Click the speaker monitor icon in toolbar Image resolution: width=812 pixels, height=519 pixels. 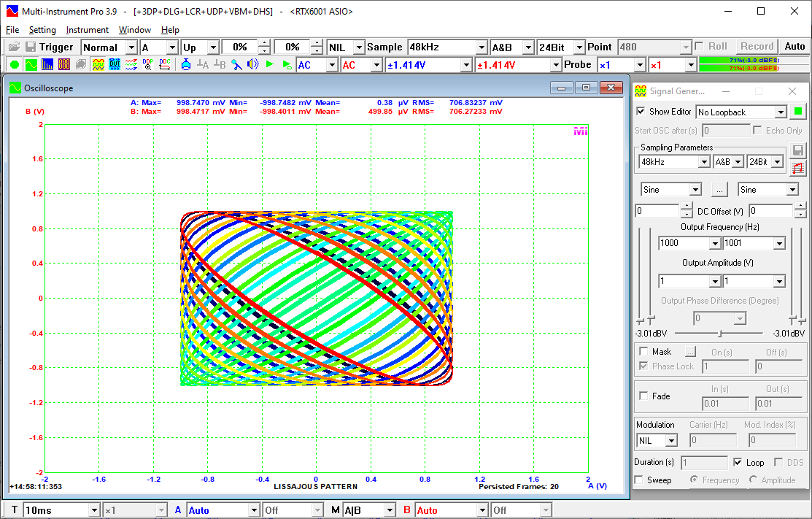tap(253, 64)
